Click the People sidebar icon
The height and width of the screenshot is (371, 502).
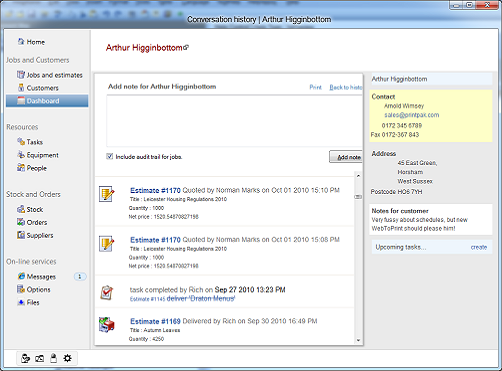21,168
